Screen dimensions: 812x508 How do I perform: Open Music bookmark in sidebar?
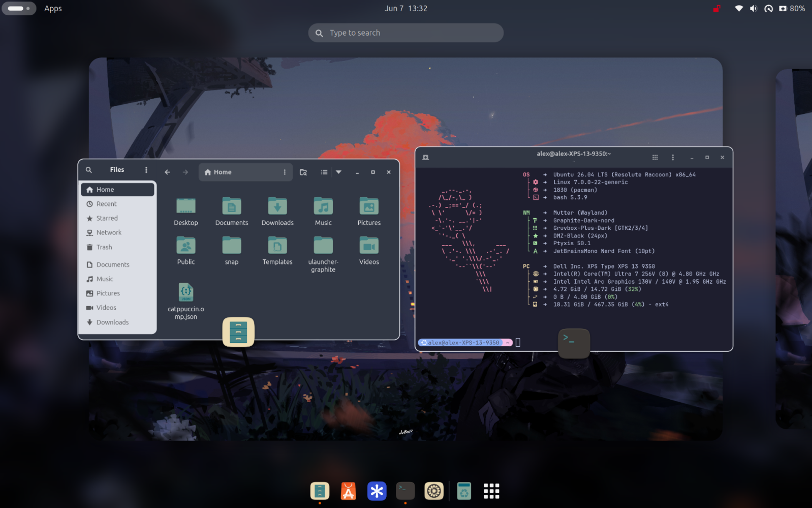(117, 279)
